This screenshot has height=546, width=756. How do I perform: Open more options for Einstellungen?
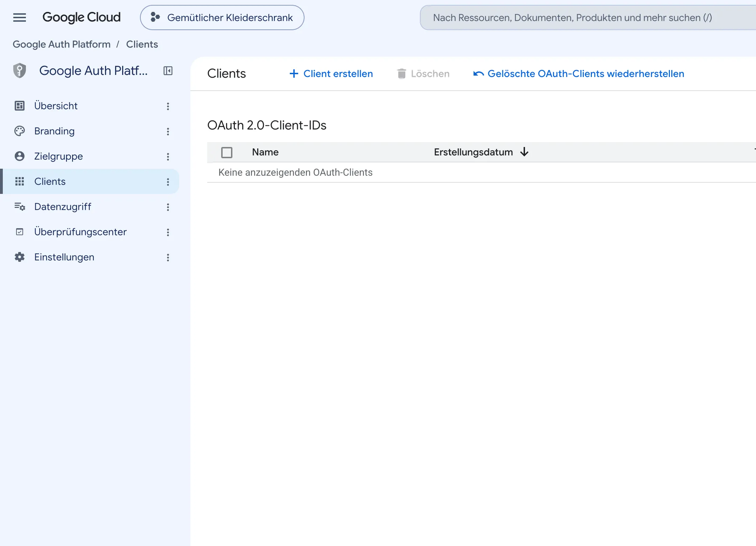[168, 257]
